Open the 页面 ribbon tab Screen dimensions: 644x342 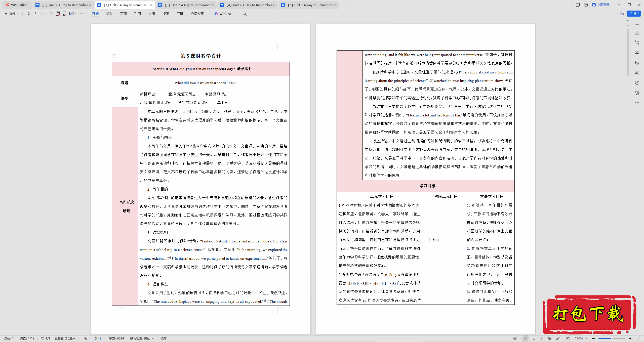coord(123,14)
